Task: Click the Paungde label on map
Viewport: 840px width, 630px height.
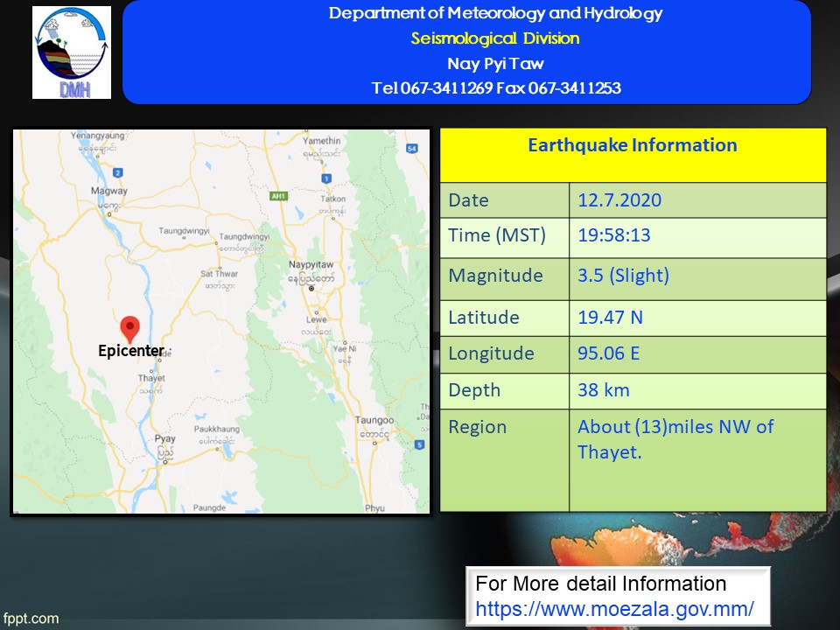Action: (x=209, y=507)
